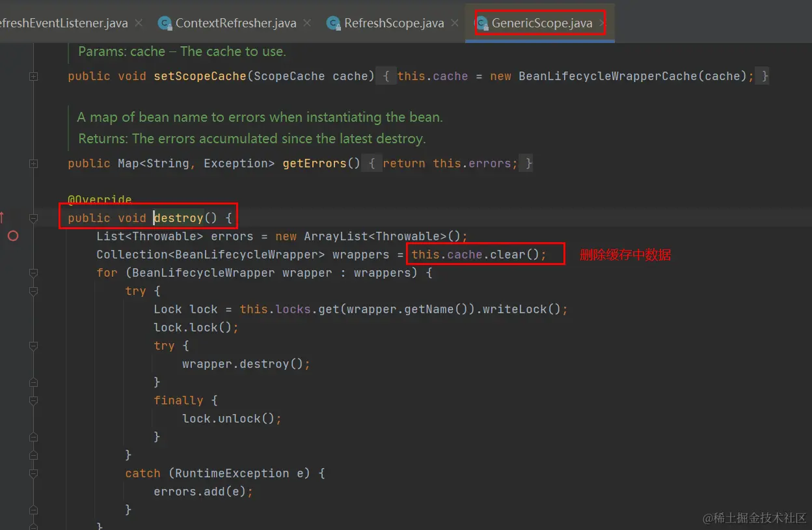The image size is (812, 530).
Task: Click the 'for' keyword of the wrapper loop
Action: pos(107,273)
